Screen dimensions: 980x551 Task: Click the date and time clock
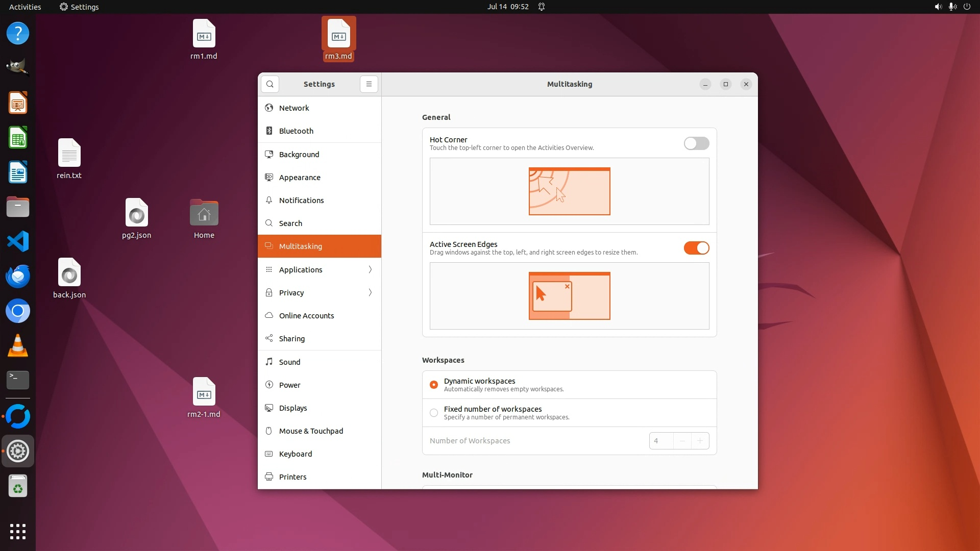(507, 7)
